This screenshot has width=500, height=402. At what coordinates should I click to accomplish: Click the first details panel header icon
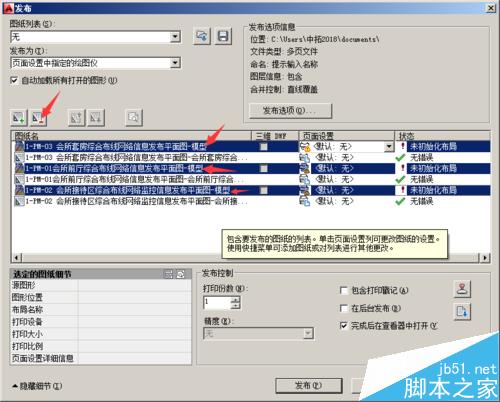[x=169, y=274]
